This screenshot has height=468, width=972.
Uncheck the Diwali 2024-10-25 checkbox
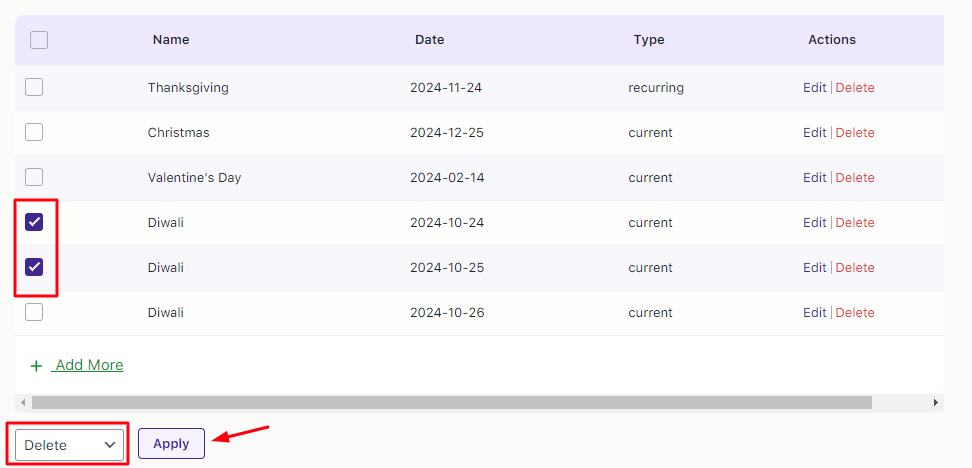tap(34, 267)
